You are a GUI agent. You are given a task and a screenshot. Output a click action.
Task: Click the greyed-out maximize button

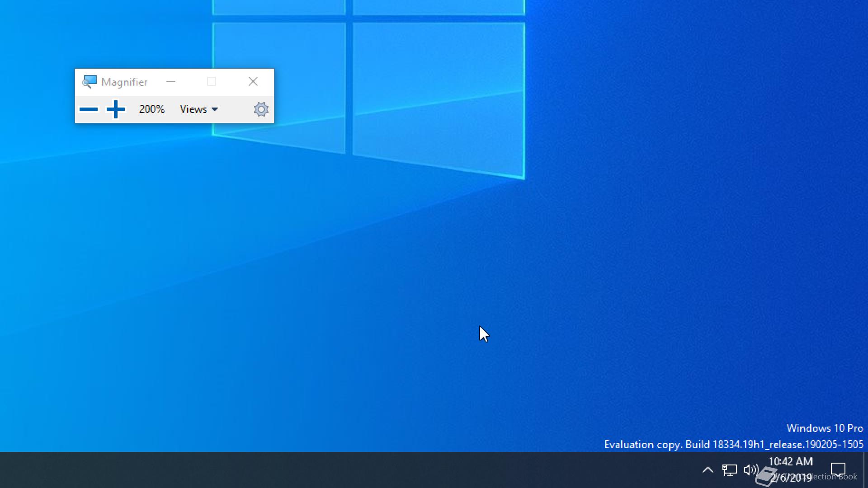212,82
